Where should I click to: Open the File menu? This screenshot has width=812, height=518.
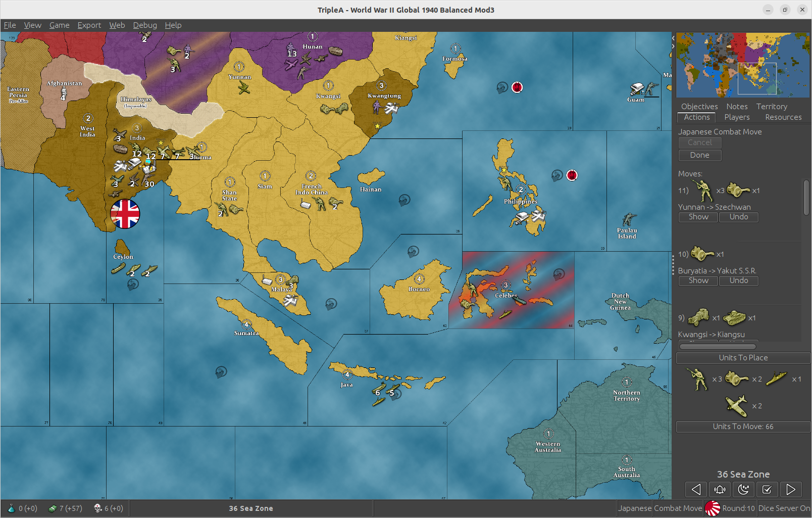coord(10,25)
